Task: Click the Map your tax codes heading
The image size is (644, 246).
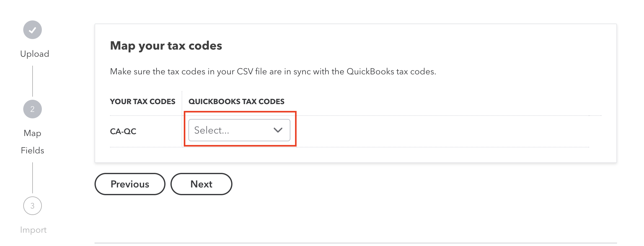Action: pyautogui.click(x=166, y=46)
